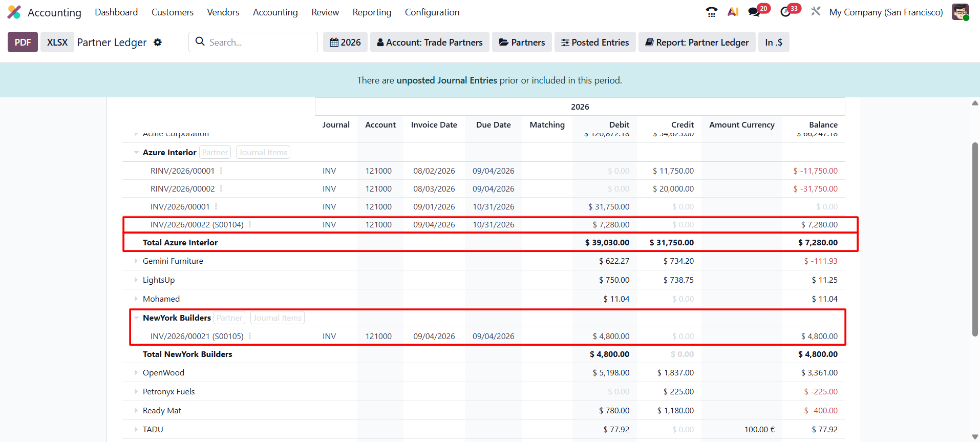Viewport: 980px width, 442px height.
Task: Launch the AI assistant icon
Action: [x=733, y=12]
